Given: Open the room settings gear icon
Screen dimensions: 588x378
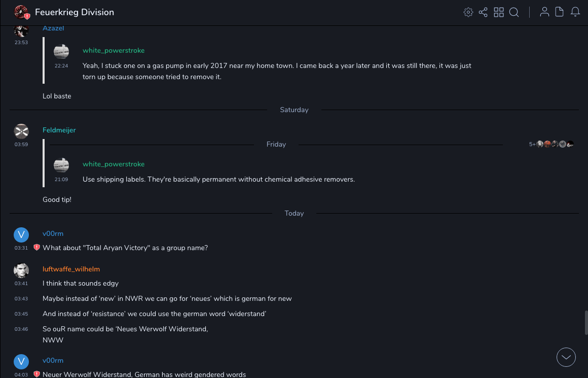Looking at the screenshot, I should click(x=468, y=12).
